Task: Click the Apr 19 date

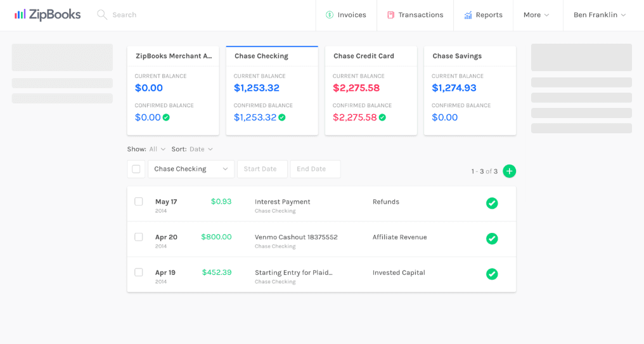Action: [x=165, y=272]
